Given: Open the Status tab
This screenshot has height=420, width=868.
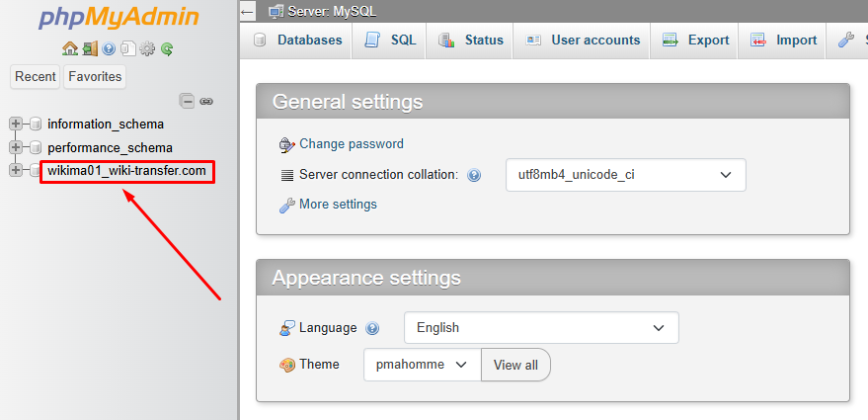Looking at the screenshot, I should [469, 40].
